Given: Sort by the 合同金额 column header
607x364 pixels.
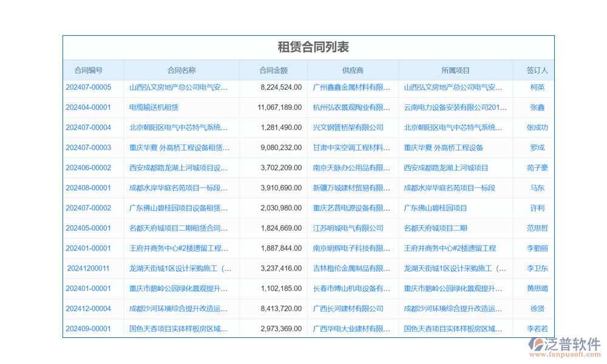Looking at the screenshot, I should pos(273,71).
